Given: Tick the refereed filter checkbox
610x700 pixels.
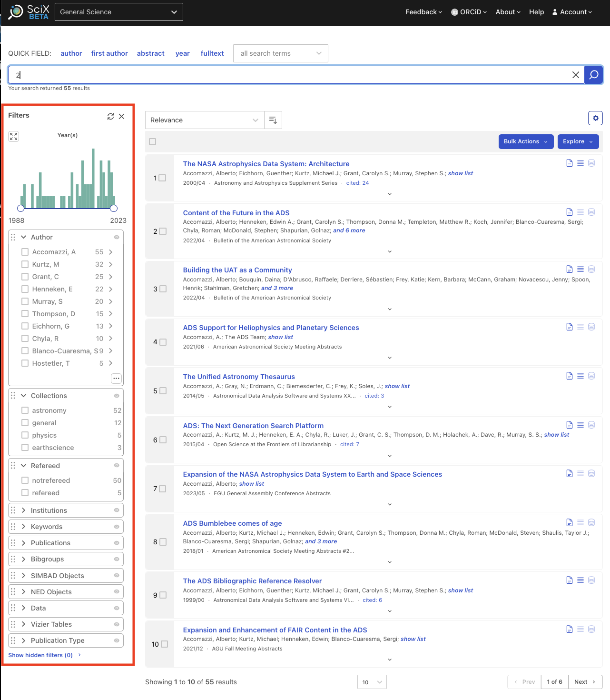Looking at the screenshot, I should (x=25, y=493).
